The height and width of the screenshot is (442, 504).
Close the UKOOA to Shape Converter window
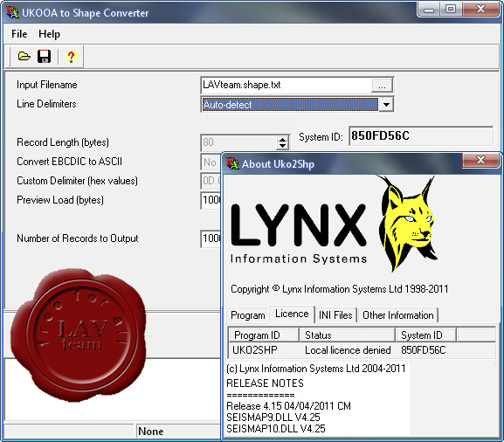[x=480, y=10]
